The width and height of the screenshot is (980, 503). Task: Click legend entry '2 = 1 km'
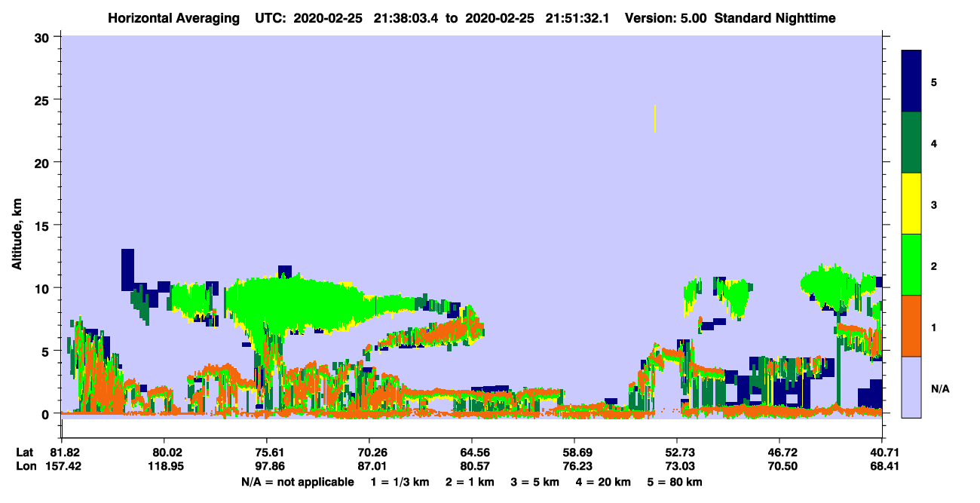(470, 482)
